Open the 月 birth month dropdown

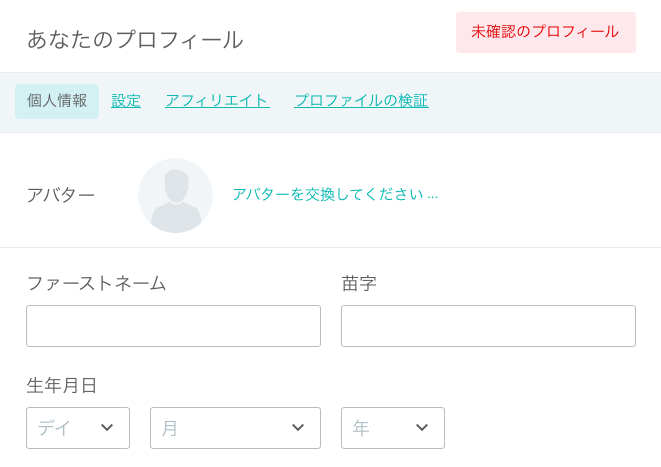point(235,428)
